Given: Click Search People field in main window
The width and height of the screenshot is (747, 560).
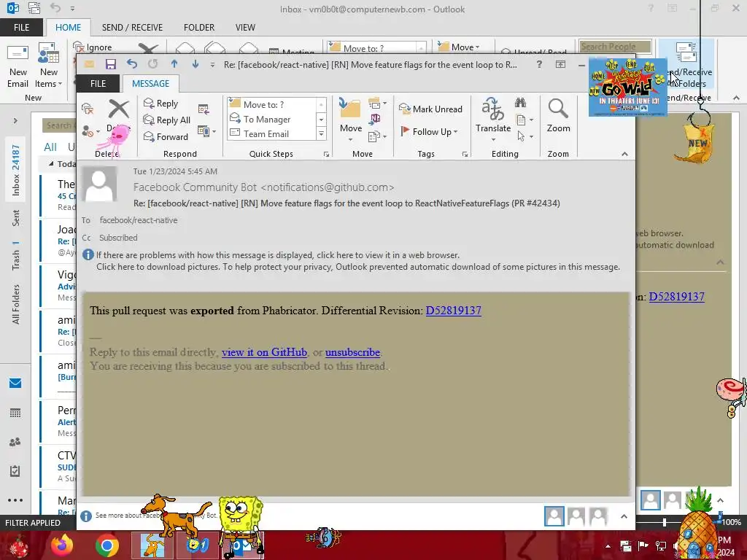Looking at the screenshot, I should [x=615, y=47].
